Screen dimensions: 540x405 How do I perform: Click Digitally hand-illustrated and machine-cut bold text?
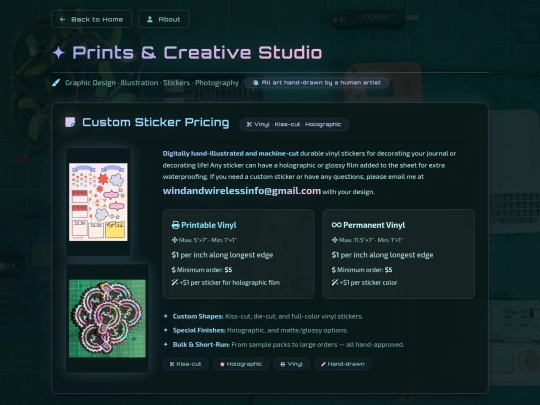point(231,154)
